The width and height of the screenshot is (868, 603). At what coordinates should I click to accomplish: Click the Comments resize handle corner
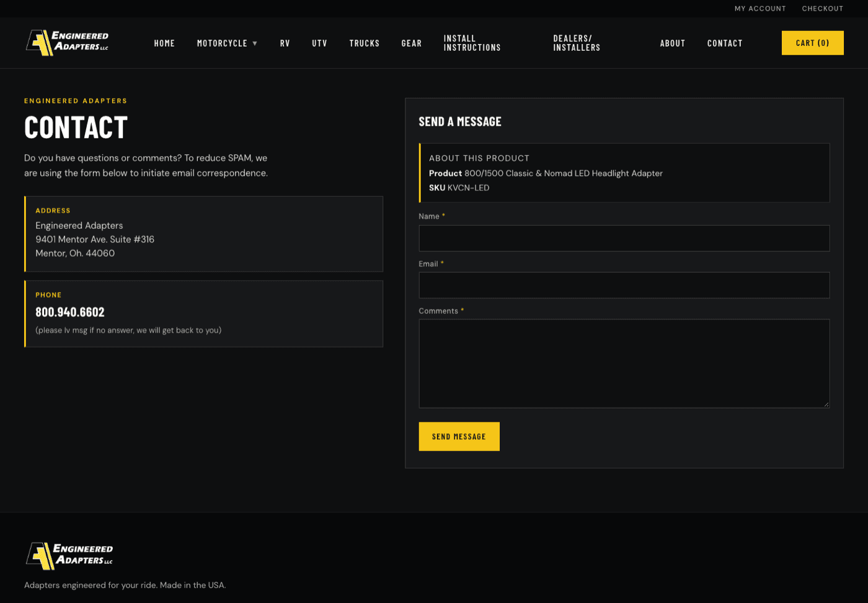pyautogui.click(x=826, y=404)
